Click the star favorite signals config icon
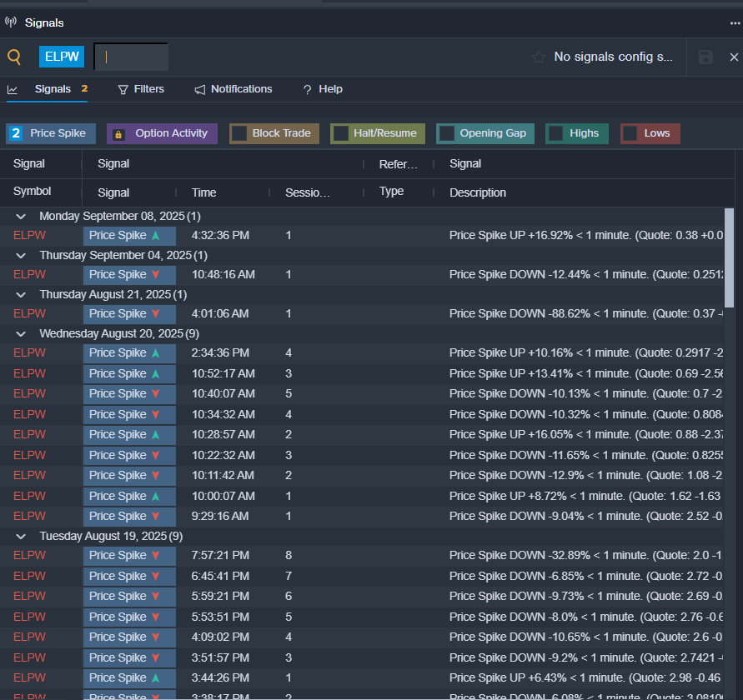 tap(539, 57)
